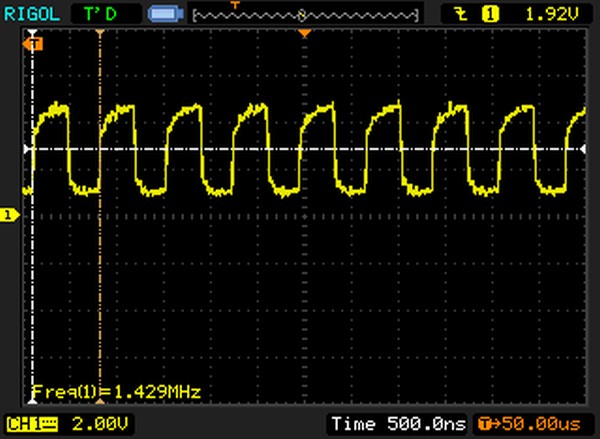Click the orange T marker on the memory bar
600x439 pixels.
(x=236, y=6)
